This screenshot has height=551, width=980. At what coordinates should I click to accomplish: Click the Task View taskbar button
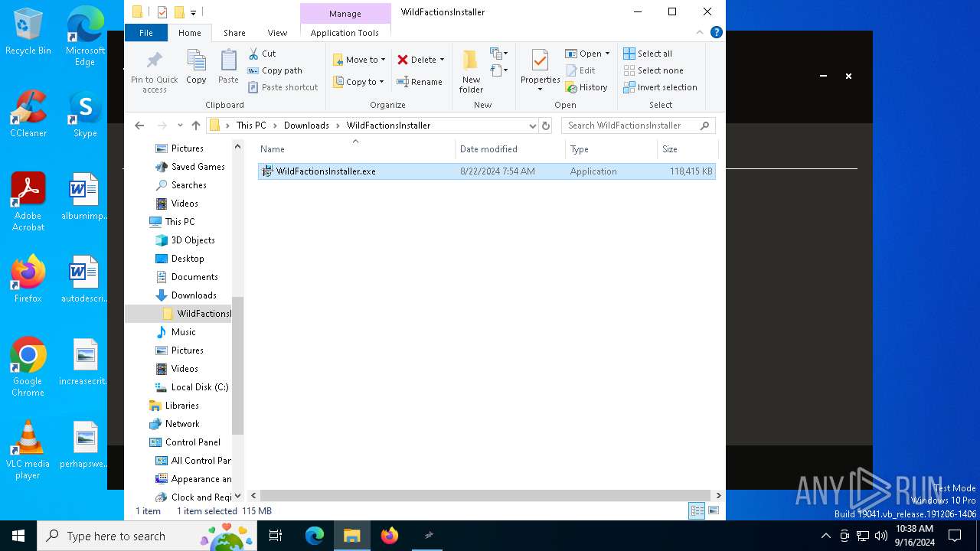pyautogui.click(x=276, y=536)
